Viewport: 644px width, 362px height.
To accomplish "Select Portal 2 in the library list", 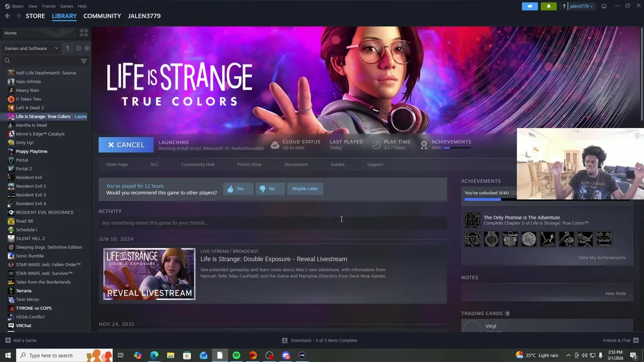I will coord(24,169).
